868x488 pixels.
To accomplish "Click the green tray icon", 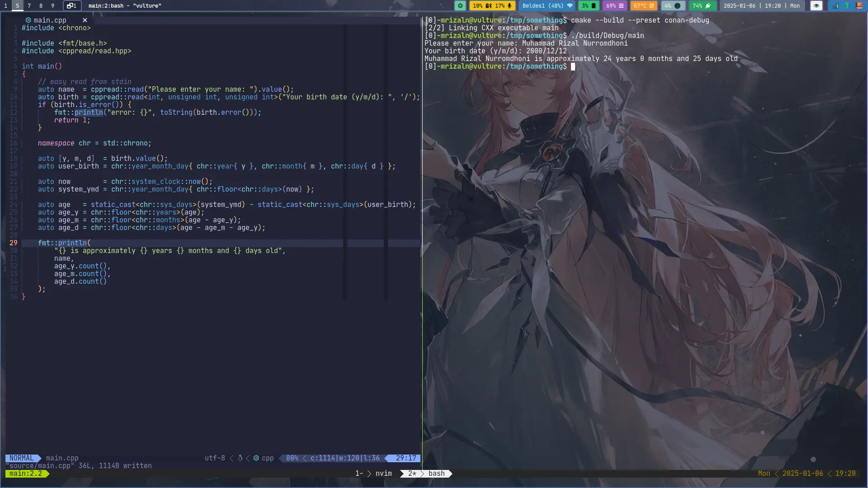I will click(847, 6).
